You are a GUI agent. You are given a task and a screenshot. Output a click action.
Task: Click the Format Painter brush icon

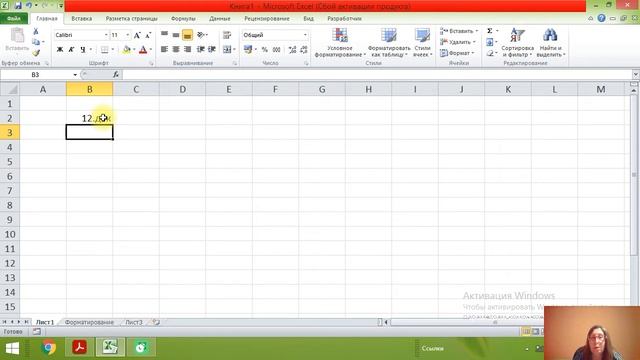(36, 53)
